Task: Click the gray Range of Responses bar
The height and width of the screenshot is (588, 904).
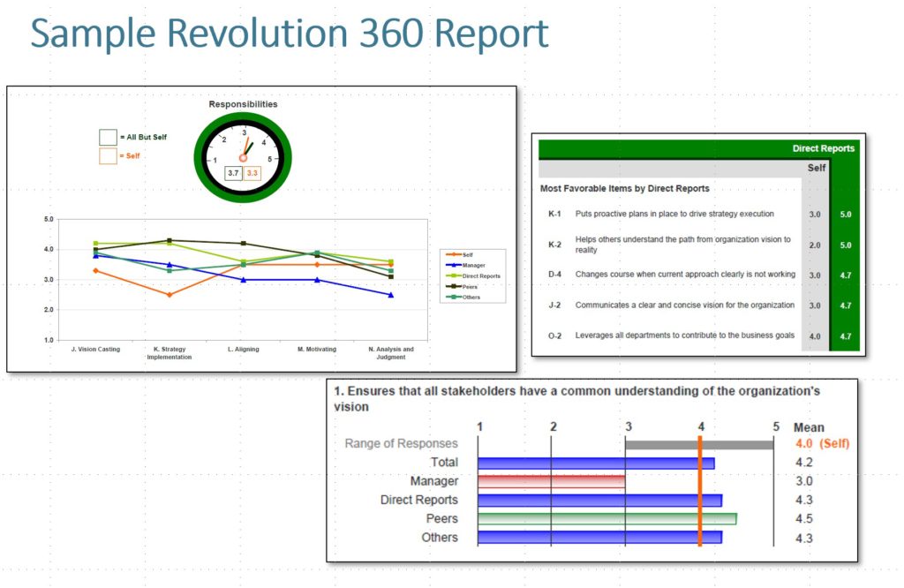Action: click(698, 444)
